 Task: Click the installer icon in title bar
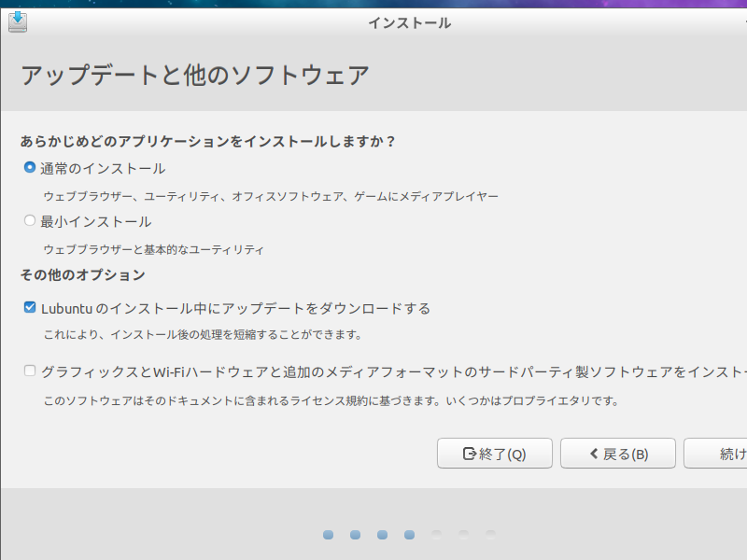(18, 21)
